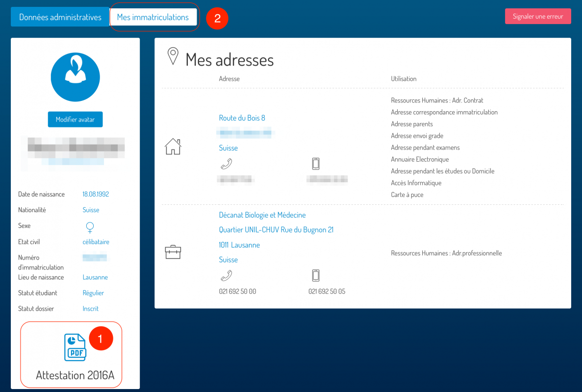Click the PDF attestation document icon
This screenshot has width=582, height=392.
[x=75, y=347]
